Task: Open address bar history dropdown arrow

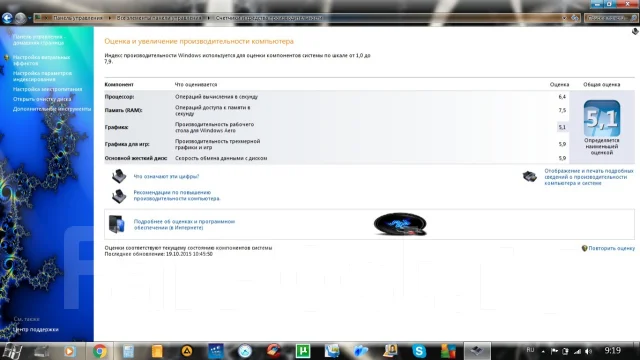Action: (564, 18)
